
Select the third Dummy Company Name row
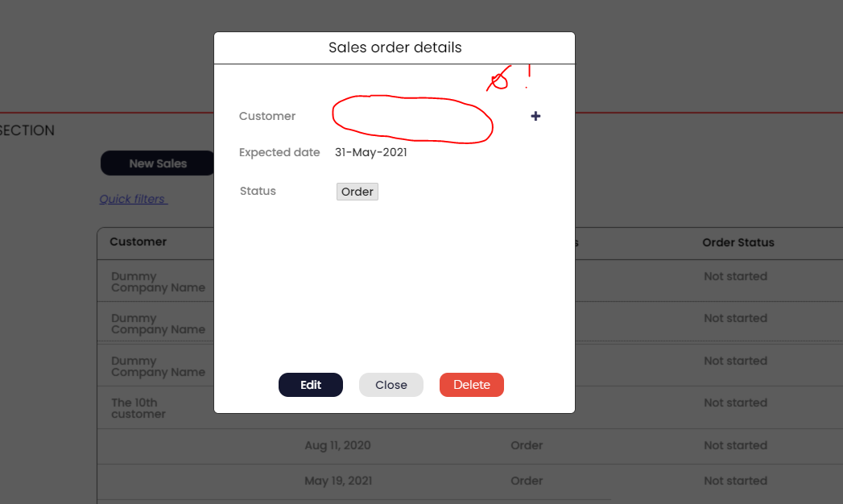[x=470, y=365]
